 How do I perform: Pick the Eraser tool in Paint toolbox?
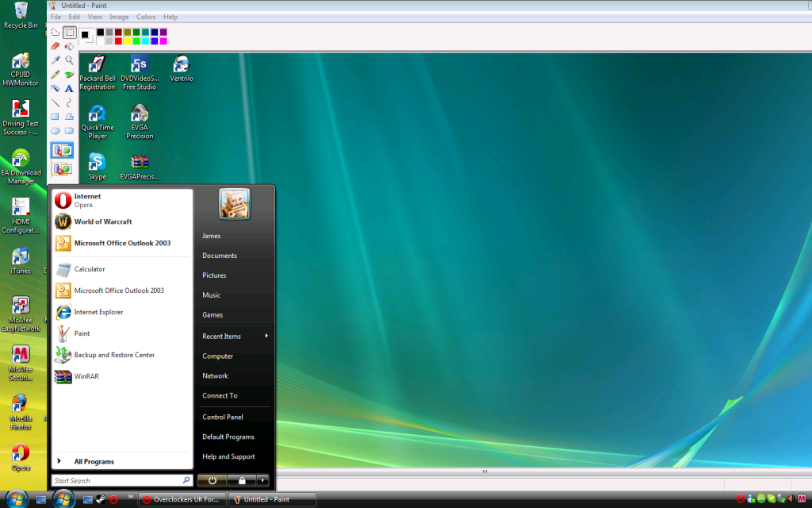pos(55,46)
